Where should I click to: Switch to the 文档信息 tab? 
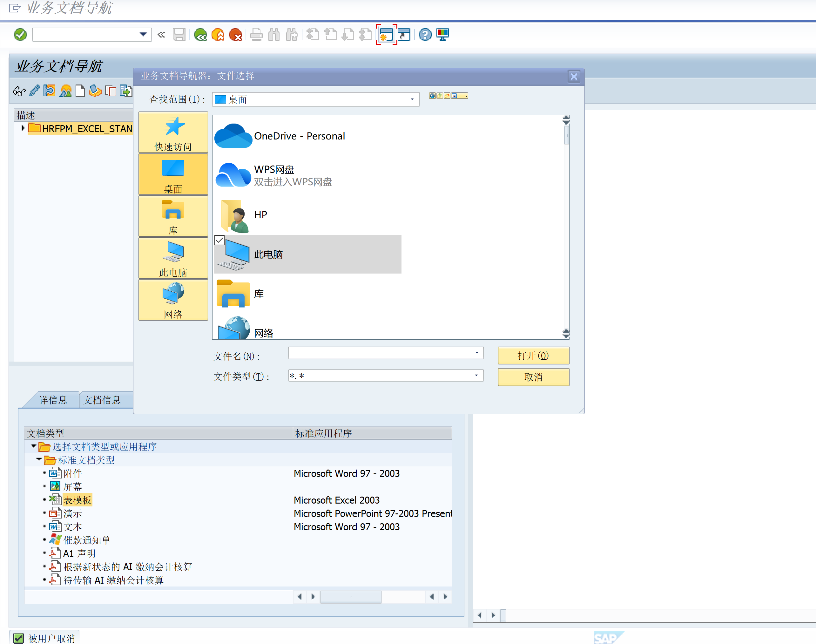(x=103, y=400)
